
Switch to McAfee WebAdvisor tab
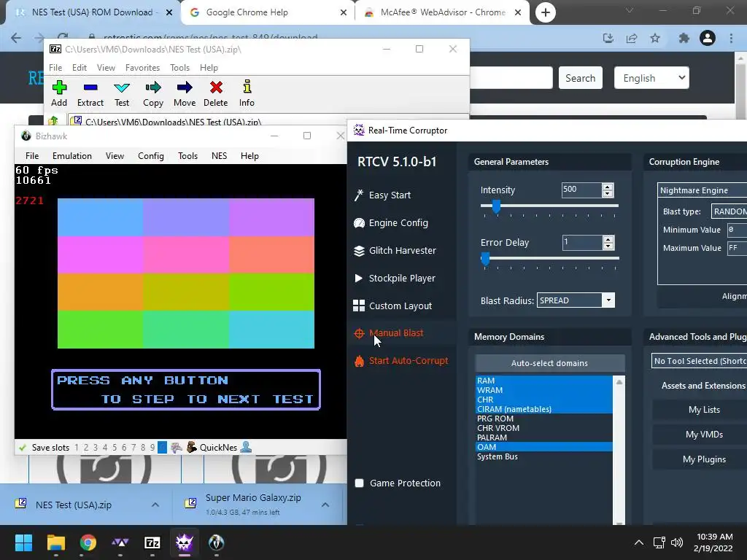pos(441,12)
